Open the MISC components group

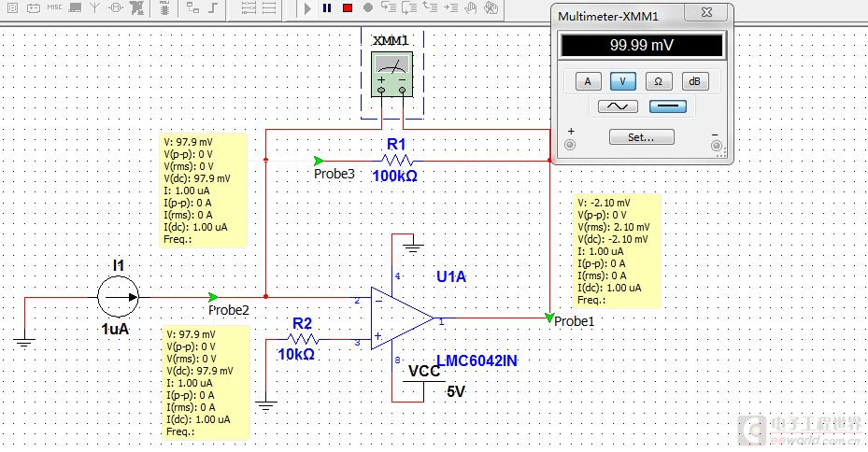coord(54,7)
